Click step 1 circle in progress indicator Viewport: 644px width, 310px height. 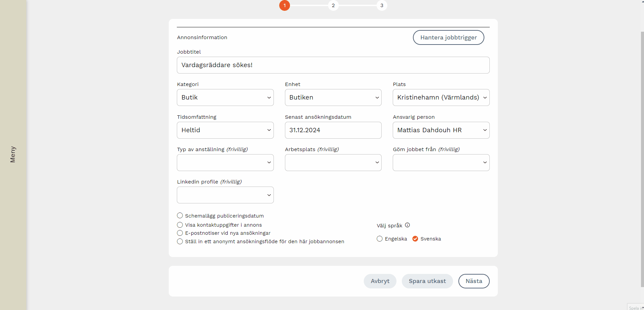tap(285, 5)
